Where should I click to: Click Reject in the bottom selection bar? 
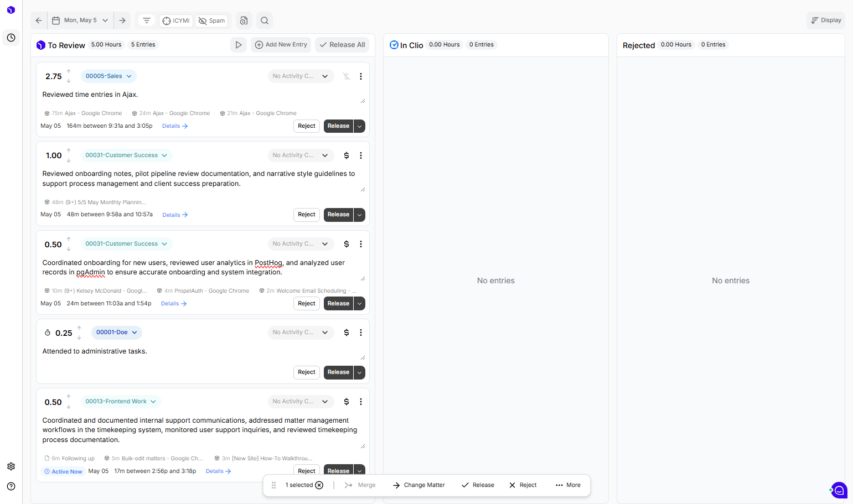pos(523,485)
